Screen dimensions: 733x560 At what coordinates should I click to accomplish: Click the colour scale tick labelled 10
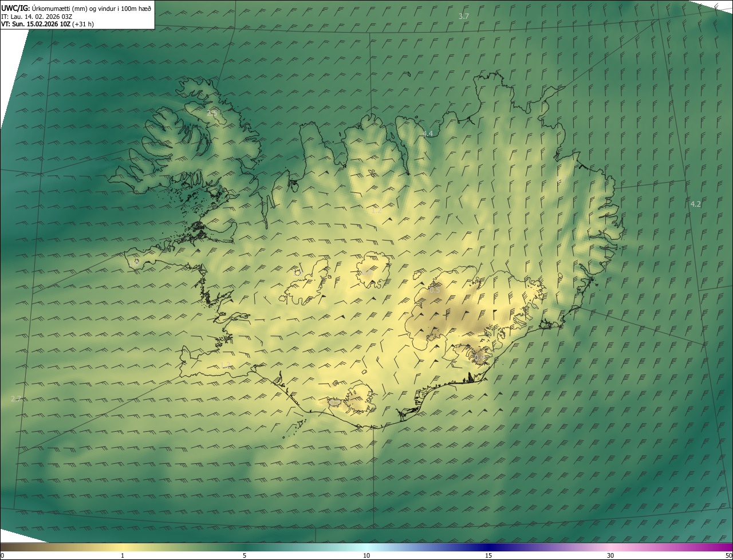coord(366,555)
